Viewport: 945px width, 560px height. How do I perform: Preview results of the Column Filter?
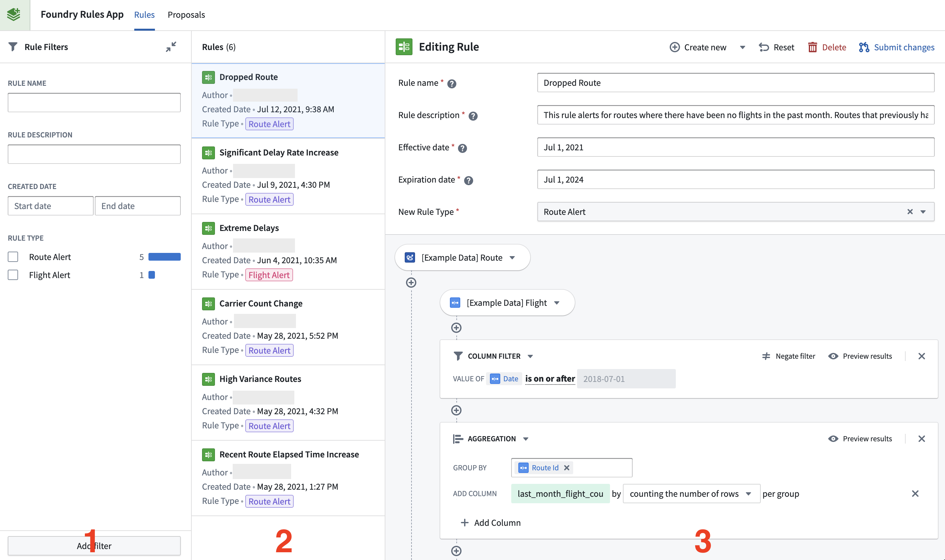click(860, 356)
